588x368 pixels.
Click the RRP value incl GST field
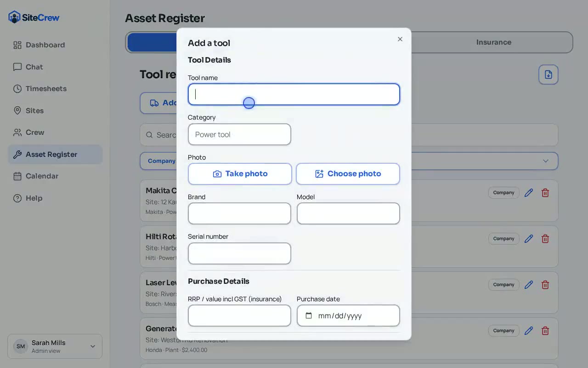239,316
